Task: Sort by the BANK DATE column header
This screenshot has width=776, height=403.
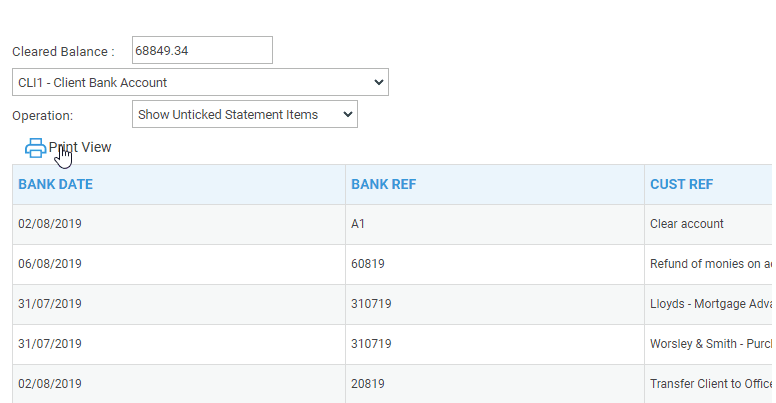Action: pyautogui.click(x=56, y=184)
